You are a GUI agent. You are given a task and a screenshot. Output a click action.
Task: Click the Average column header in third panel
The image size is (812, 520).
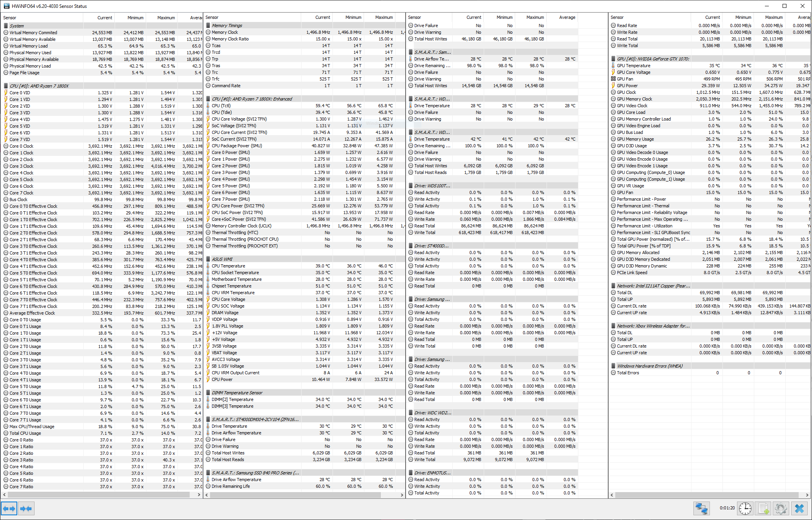[567, 17]
